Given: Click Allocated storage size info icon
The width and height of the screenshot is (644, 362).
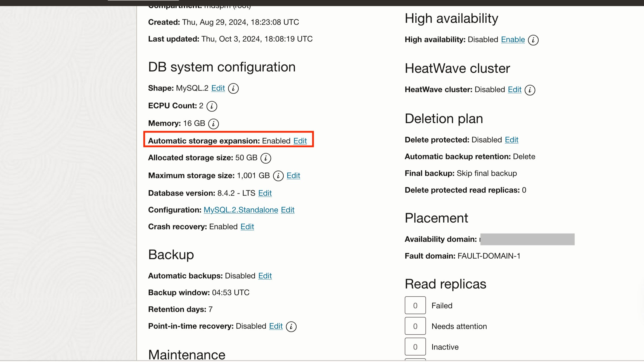Looking at the screenshot, I should point(266,158).
